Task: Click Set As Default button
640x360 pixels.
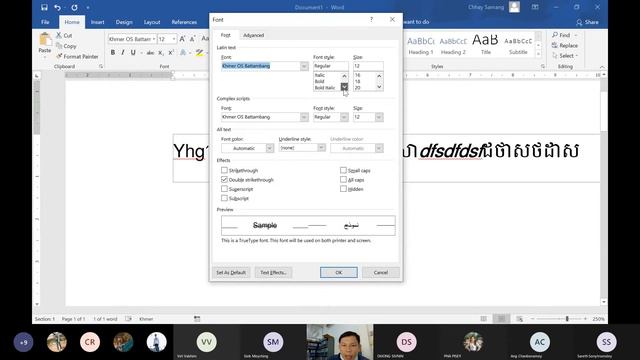Action: point(231,272)
